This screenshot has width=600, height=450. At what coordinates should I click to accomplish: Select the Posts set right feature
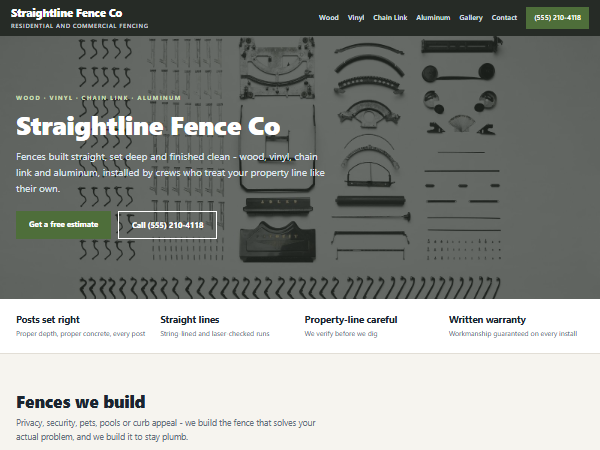(x=80, y=326)
